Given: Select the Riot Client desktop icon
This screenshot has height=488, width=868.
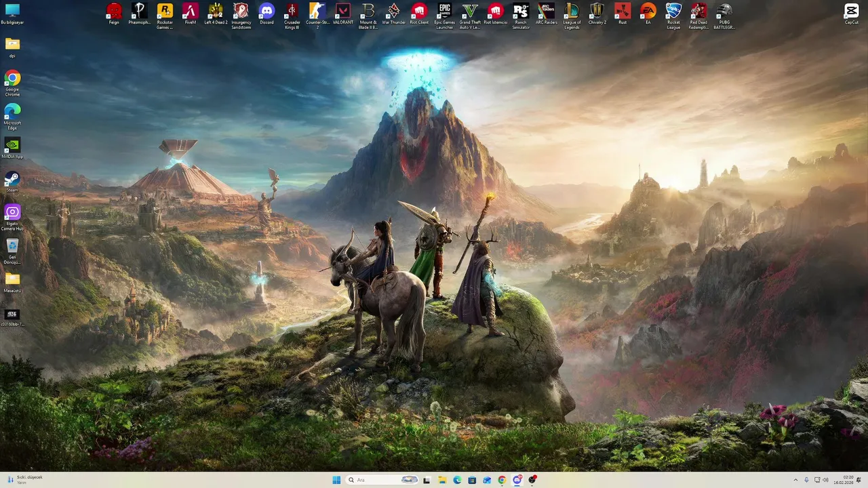Looking at the screenshot, I should coord(419,14).
